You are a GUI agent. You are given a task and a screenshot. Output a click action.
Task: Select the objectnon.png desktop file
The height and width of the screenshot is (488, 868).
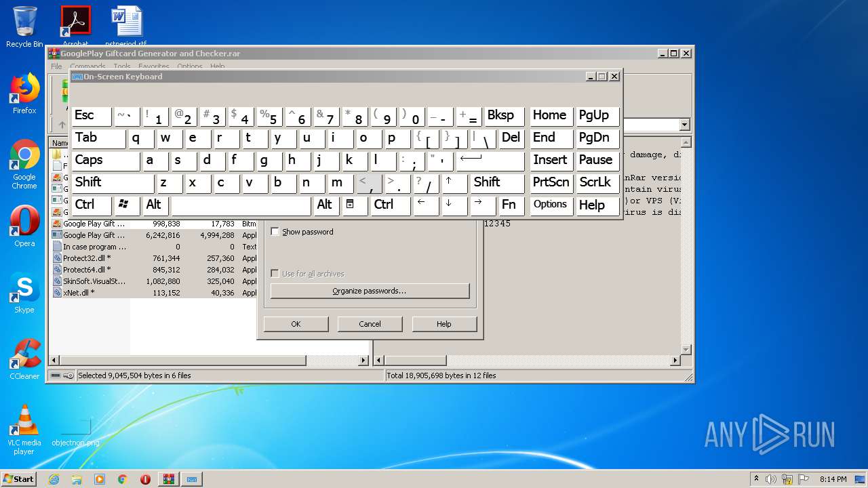coord(75,432)
